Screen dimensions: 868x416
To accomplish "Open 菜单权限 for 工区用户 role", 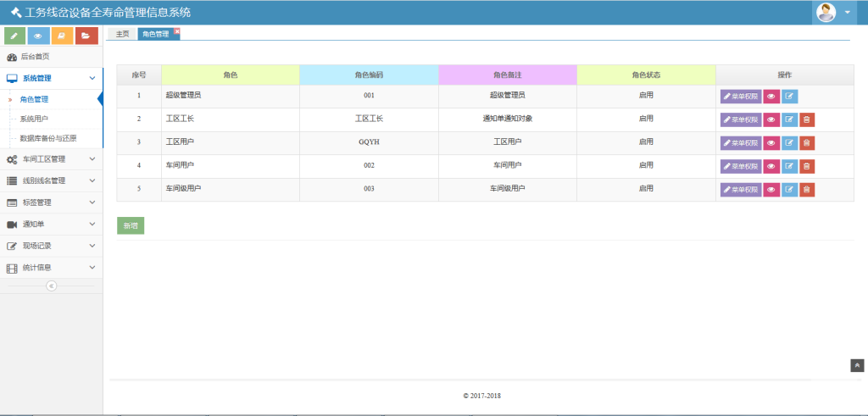I will 740,143.
